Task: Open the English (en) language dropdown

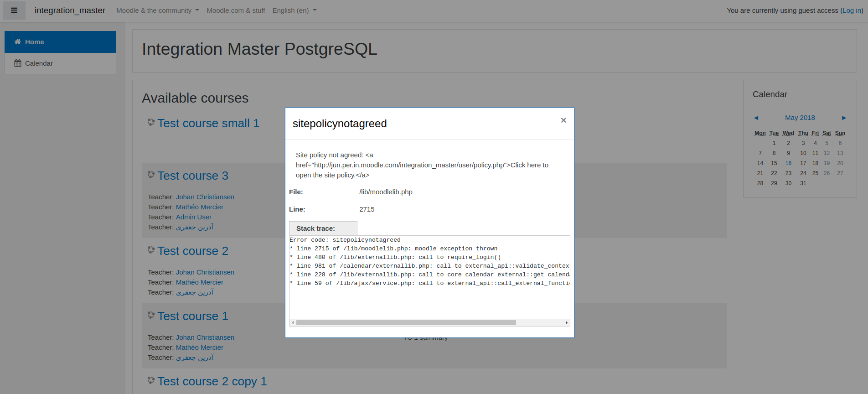Action: (x=294, y=10)
